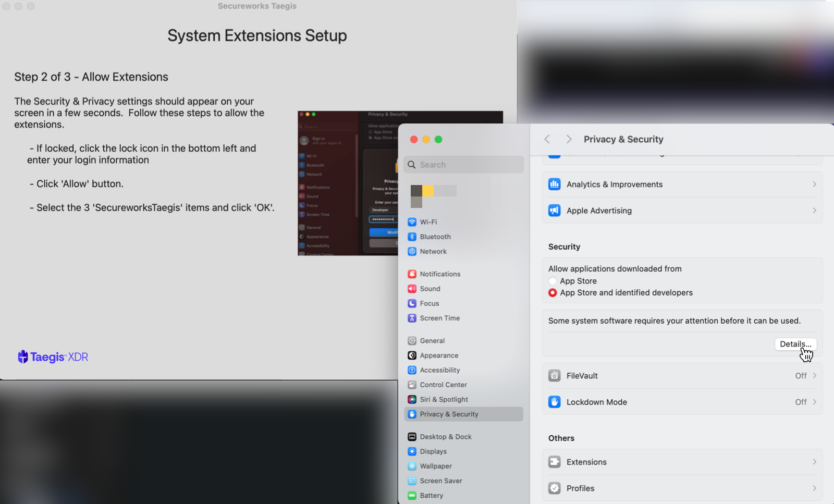Screen dimensions: 834x504
Task: Open the Bluetooth settings pane
Action: point(463,237)
